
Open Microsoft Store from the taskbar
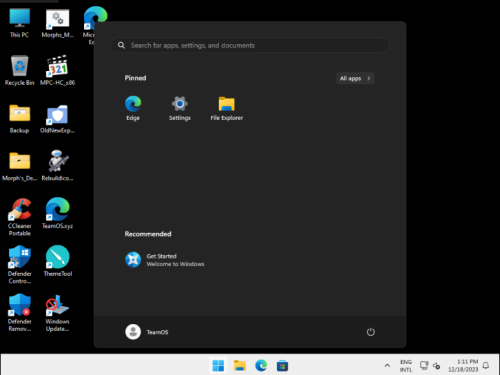pos(282,366)
